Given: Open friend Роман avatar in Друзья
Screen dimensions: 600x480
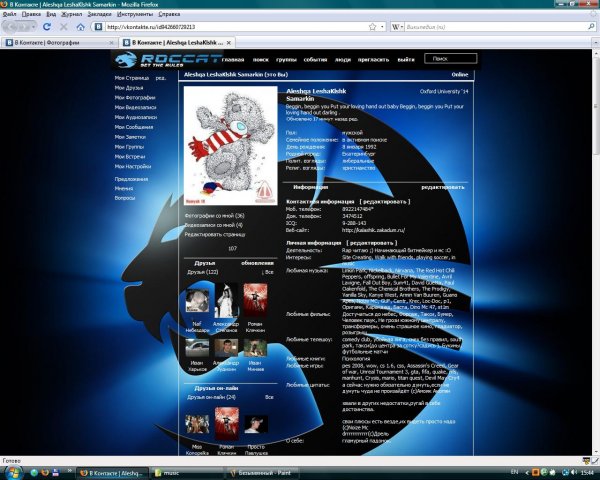Looking at the screenshot, I should tap(255, 301).
